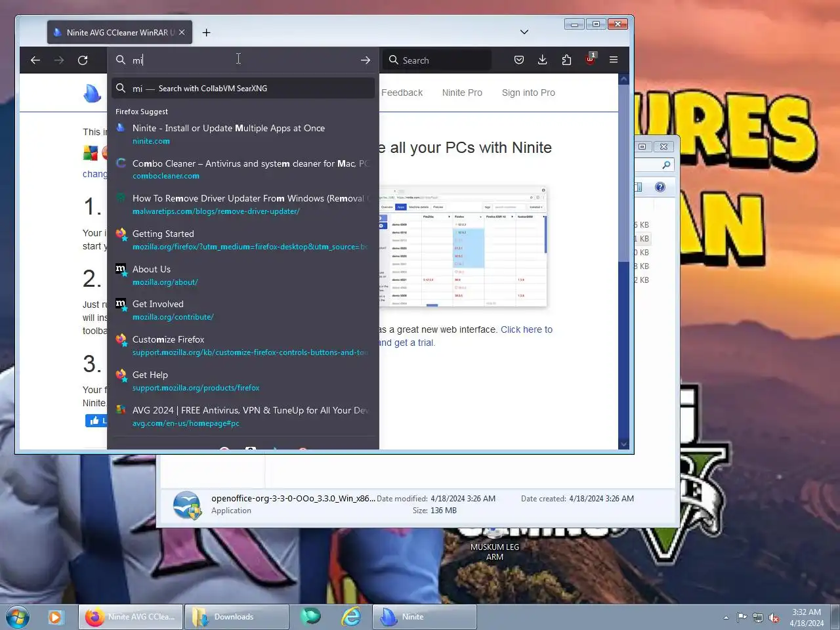Show hidden tray icons arrow
The width and height of the screenshot is (840, 630).
click(x=726, y=618)
